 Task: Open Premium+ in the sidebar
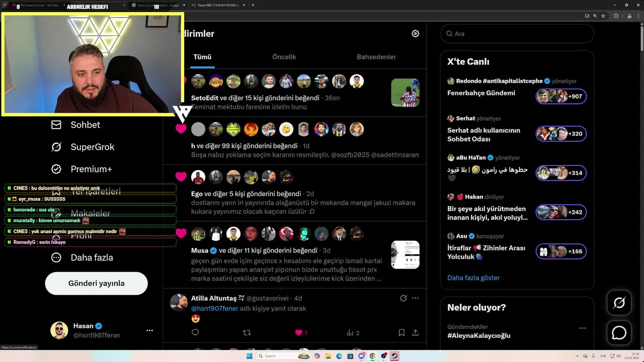82,169
